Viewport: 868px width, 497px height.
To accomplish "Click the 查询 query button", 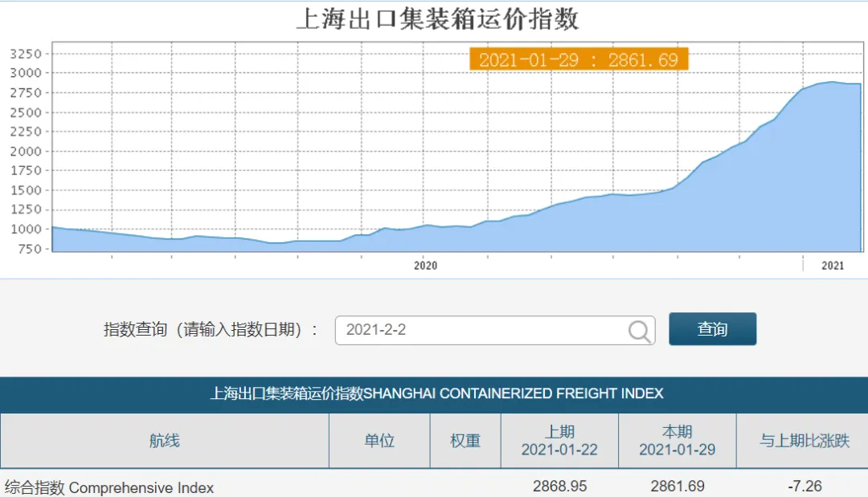I will 712,329.
